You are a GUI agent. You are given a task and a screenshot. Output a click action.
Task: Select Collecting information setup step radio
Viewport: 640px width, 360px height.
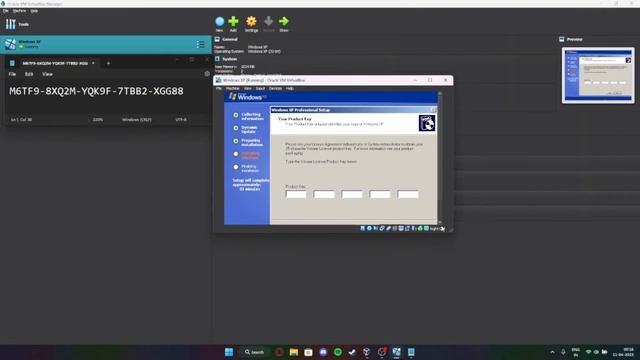tap(236, 115)
